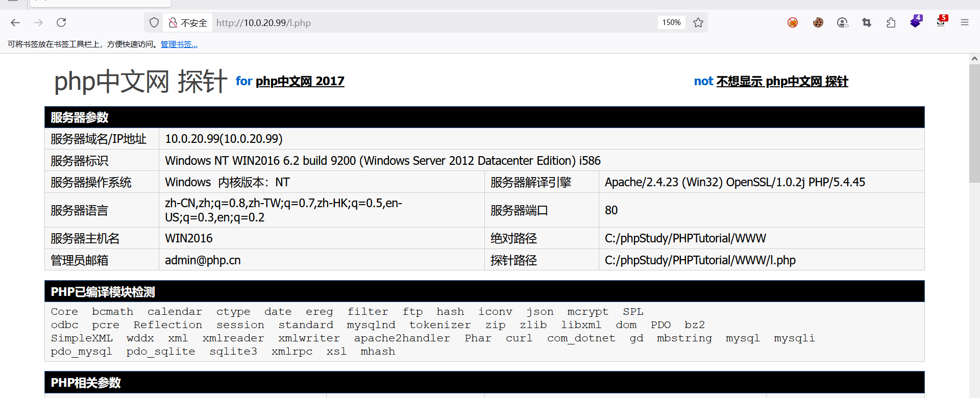Screen dimensions: 980x398
Task: Click the 探针路径 label
Action: click(x=513, y=260)
